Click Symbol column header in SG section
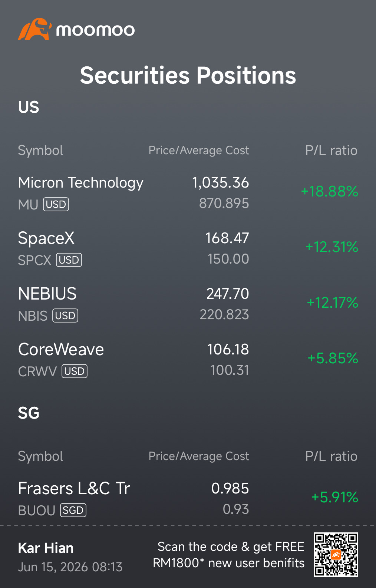 tap(40, 456)
